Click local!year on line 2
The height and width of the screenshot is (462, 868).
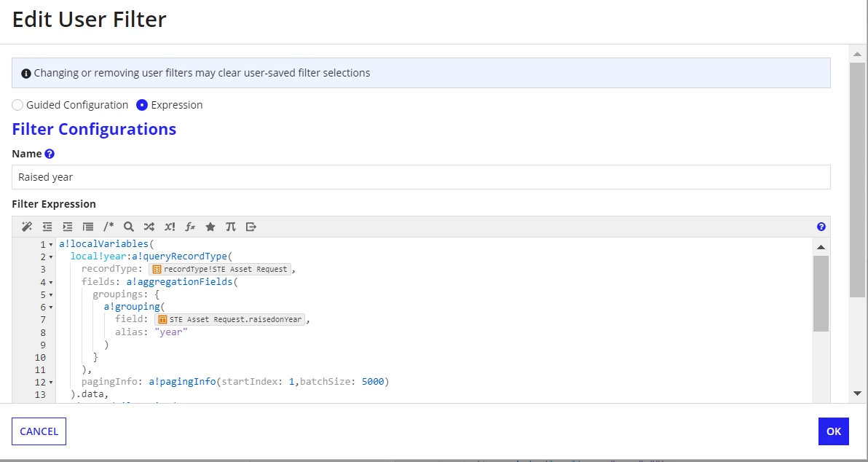pyautogui.click(x=98, y=257)
